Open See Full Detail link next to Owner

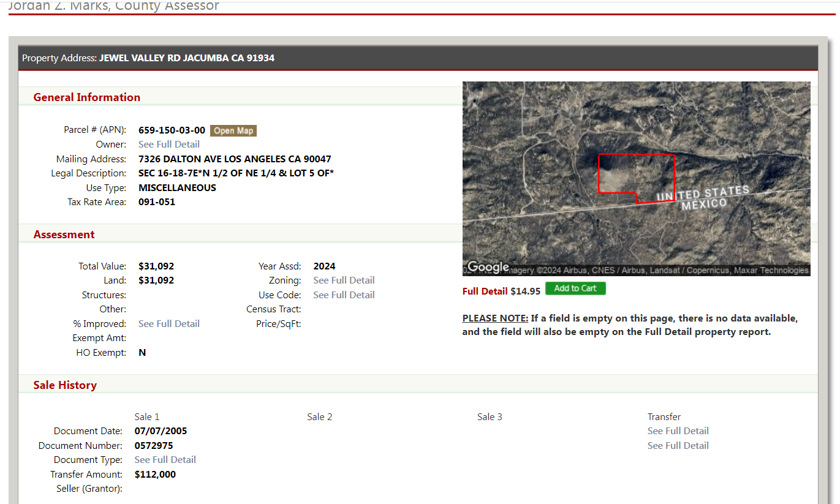[169, 145]
